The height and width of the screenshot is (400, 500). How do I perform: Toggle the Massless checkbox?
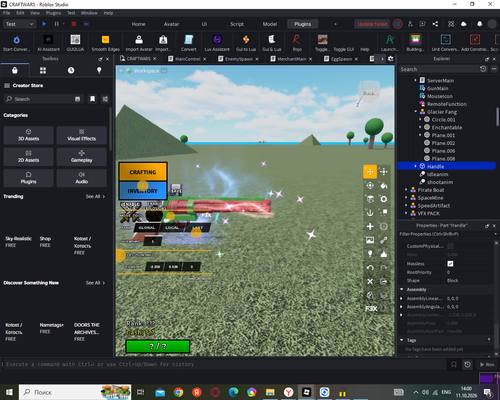click(x=450, y=264)
